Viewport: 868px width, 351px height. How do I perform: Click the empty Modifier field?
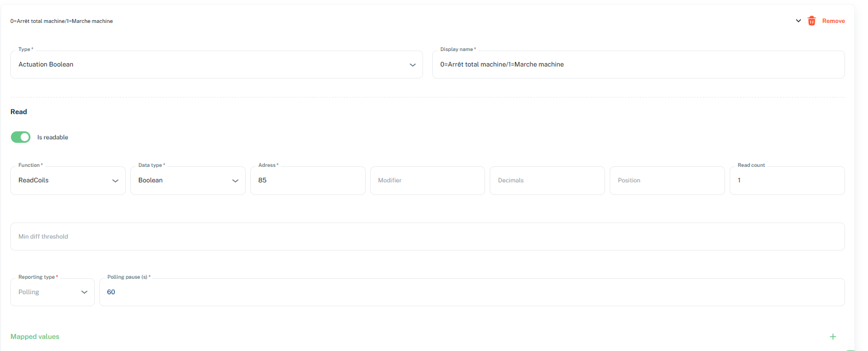[x=427, y=181]
